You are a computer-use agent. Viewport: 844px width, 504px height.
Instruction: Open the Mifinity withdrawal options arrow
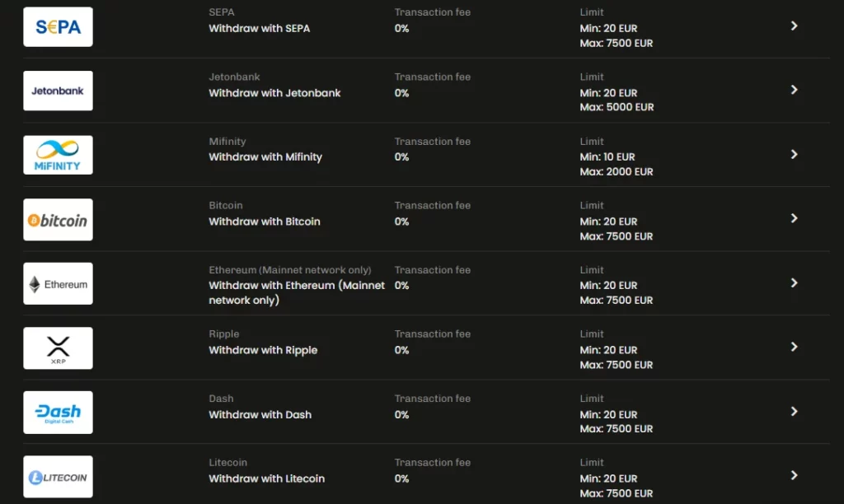pyautogui.click(x=794, y=154)
